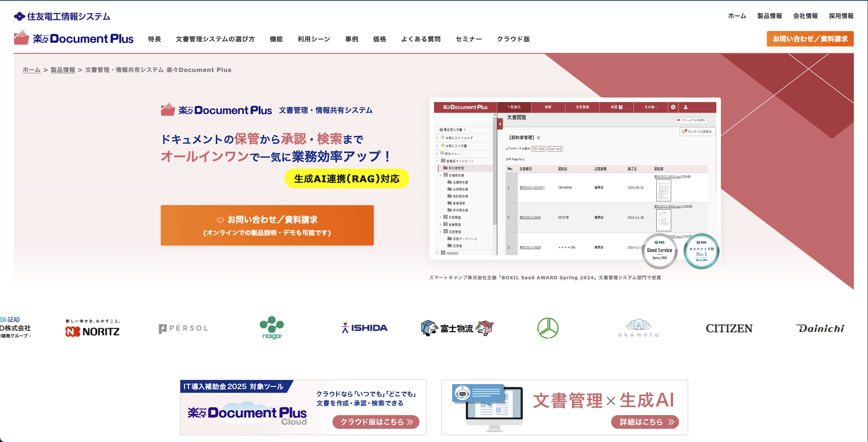Screen dimensions: 868x442
Task: Click the NORITZ company logo
Action: tap(92, 329)
